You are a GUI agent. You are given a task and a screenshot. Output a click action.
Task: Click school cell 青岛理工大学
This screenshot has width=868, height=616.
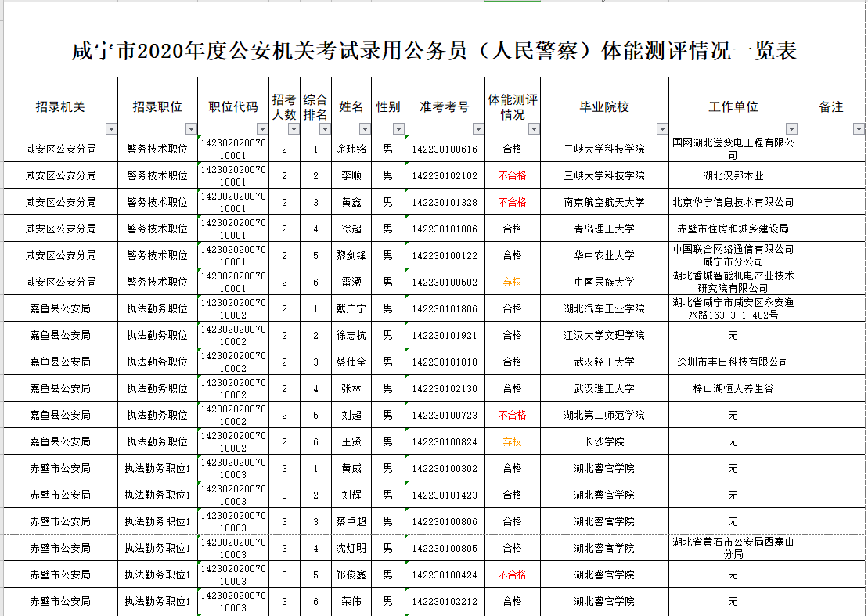[x=604, y=229]
